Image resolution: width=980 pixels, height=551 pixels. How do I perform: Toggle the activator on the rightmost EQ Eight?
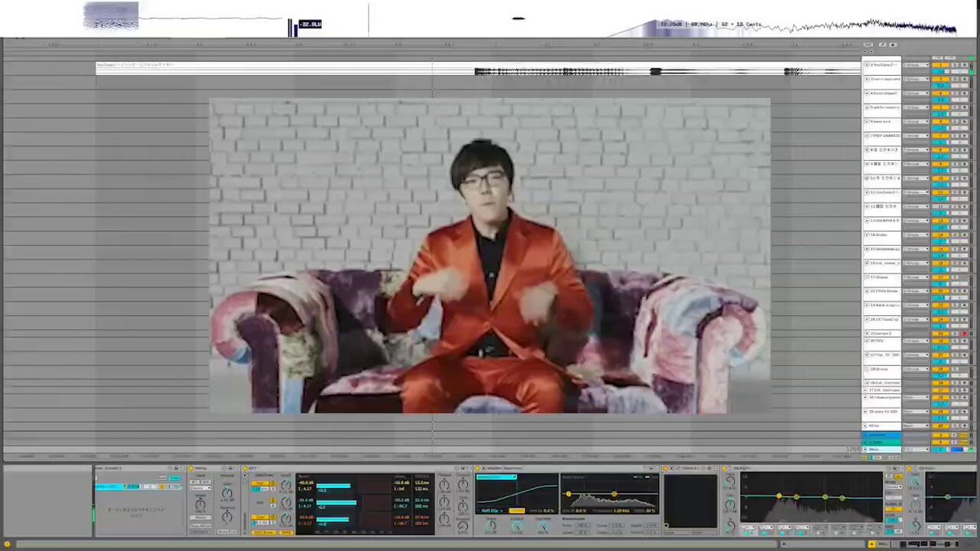(911, 469)
